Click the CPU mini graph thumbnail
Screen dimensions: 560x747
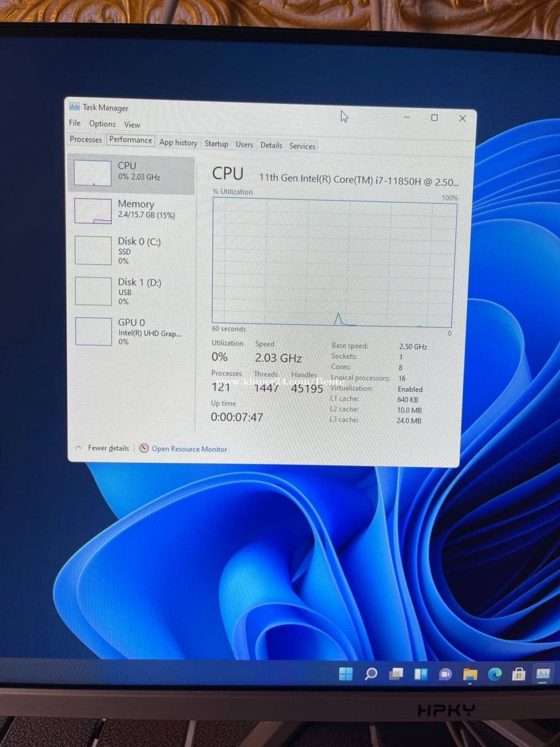[x=93, y=173]
